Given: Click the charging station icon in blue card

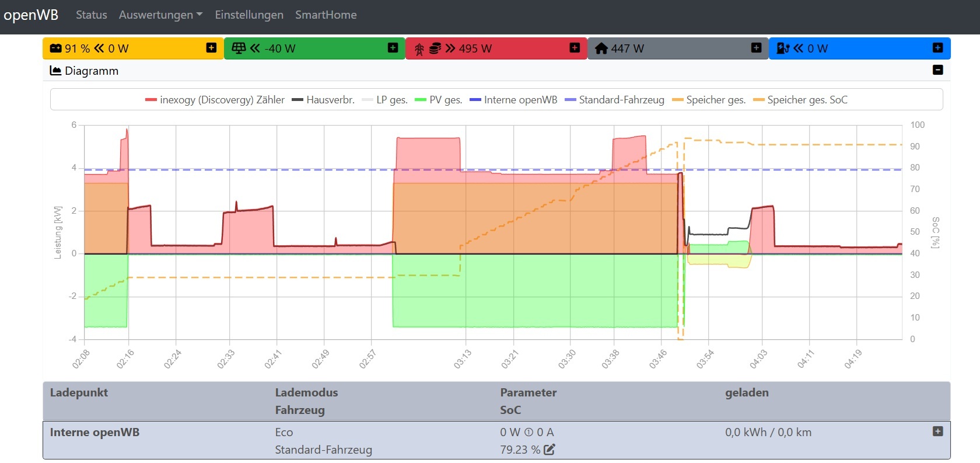Looking at the screenshot, I should pyautogui.click(x=783, y=48).
